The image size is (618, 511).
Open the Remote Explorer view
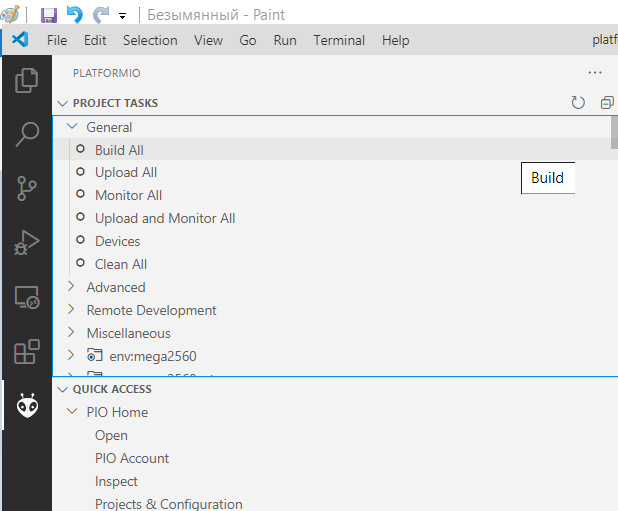pos(27,297)
